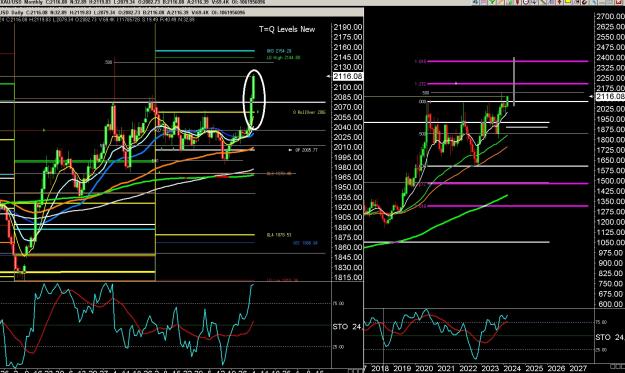Click the BKO 2154.28 level label
The image size is (625, 373).
pyautogui.click(x=279, y=51)
